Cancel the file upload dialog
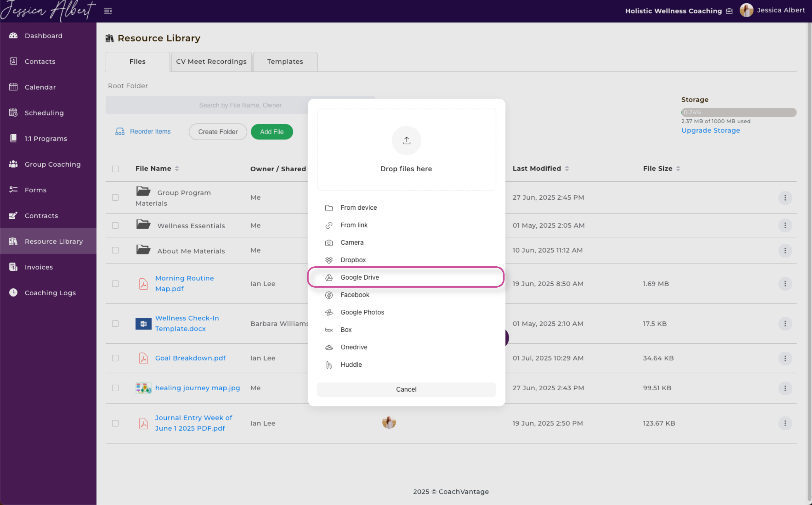The image size is (812, 505). pos(406,390)
